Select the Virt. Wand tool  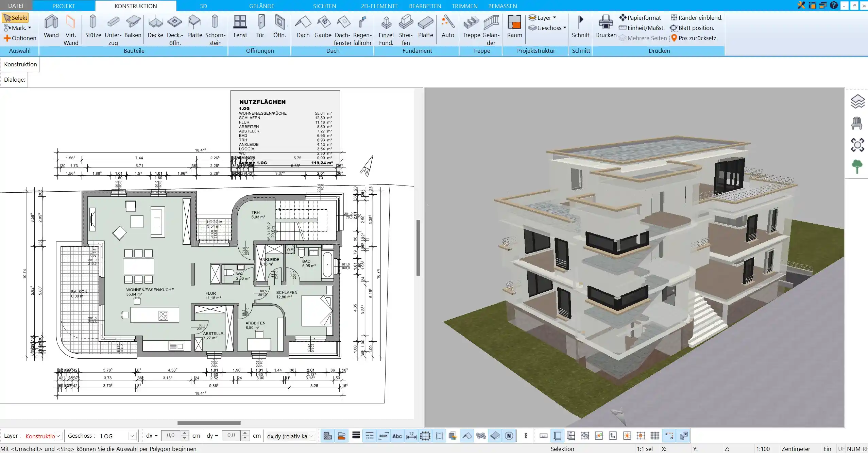[71, 30]
